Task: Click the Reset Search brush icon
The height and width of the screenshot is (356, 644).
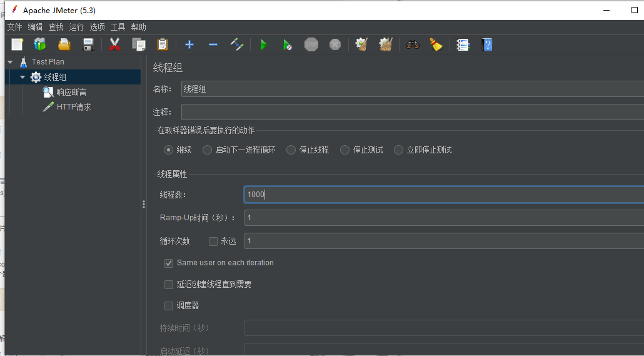Action: [x=436, y=44]
